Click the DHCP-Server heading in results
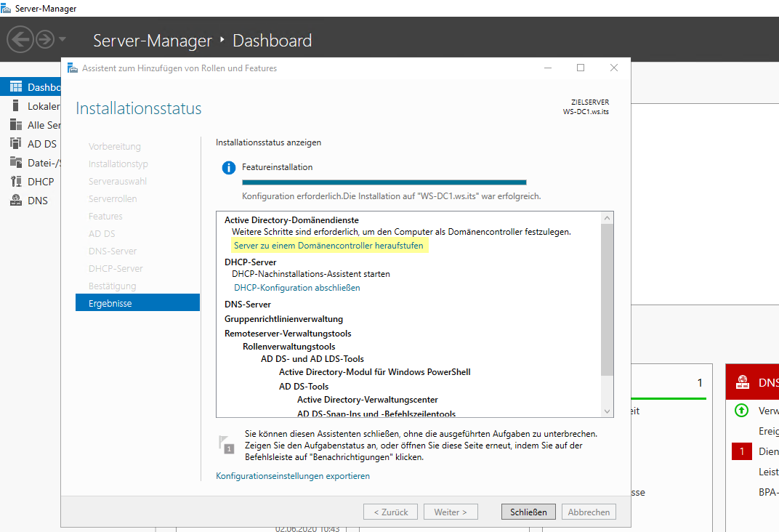 tap(251, 262)
